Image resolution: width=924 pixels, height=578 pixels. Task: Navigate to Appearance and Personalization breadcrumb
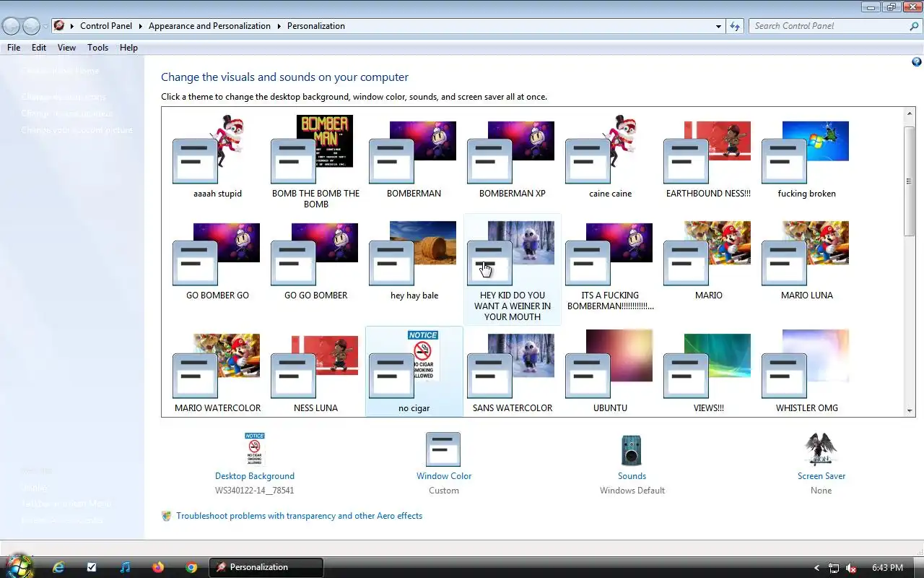pos(209,26)
